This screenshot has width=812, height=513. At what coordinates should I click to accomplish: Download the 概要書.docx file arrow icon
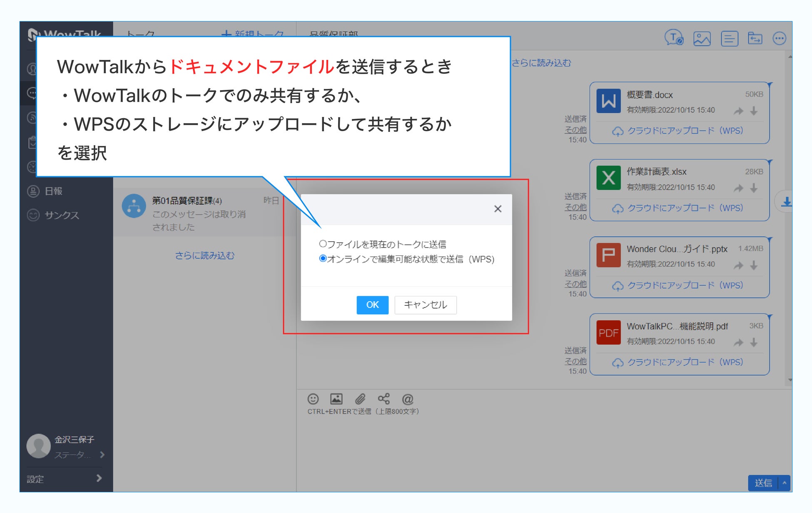coord(754,111)
